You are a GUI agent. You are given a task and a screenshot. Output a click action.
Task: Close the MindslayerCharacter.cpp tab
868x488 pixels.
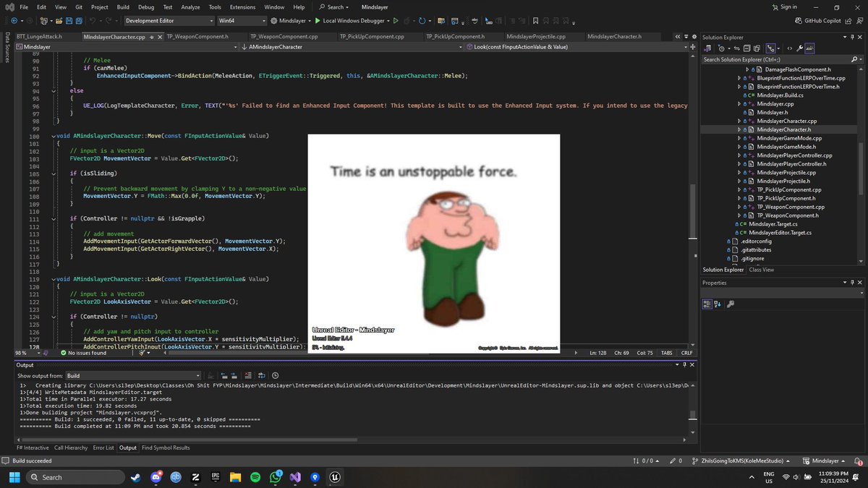pyautogui.click(x=159, y=36)
